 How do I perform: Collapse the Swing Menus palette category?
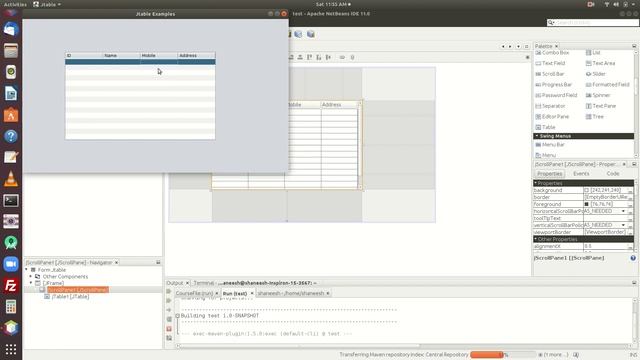(537, 136)
